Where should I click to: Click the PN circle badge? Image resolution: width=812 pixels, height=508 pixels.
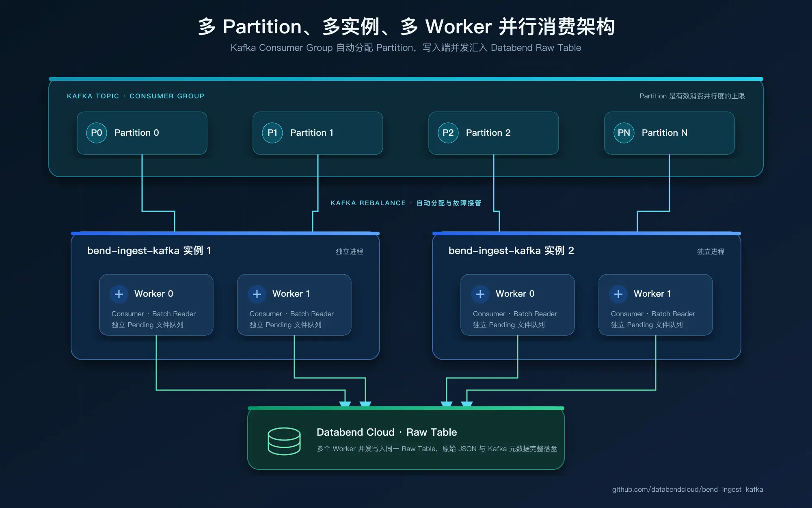pos(624,133)
